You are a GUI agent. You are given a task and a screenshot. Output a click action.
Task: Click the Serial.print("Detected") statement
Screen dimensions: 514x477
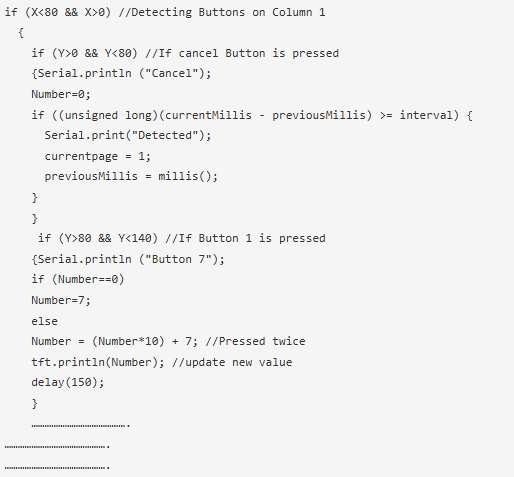128,135
